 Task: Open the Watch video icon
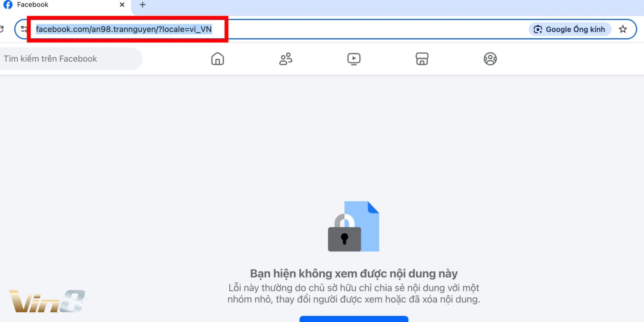click(x=354, y=59)
